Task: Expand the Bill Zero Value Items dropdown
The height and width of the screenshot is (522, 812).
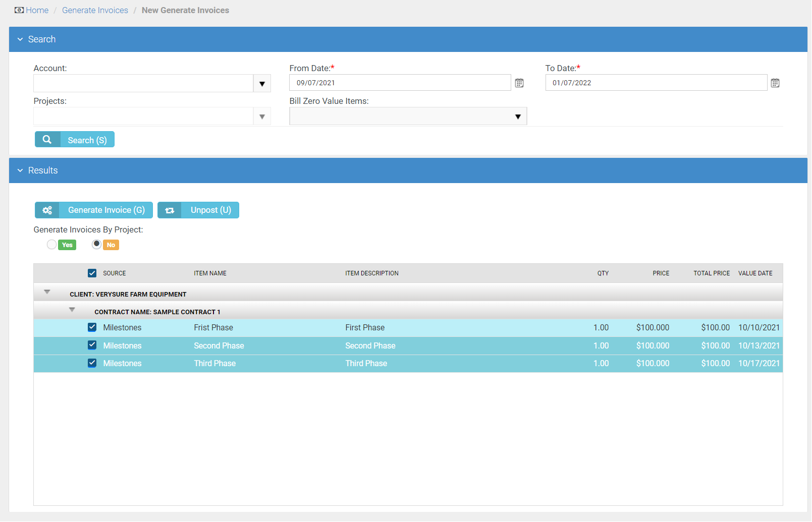Action: (x=517, y=117)
